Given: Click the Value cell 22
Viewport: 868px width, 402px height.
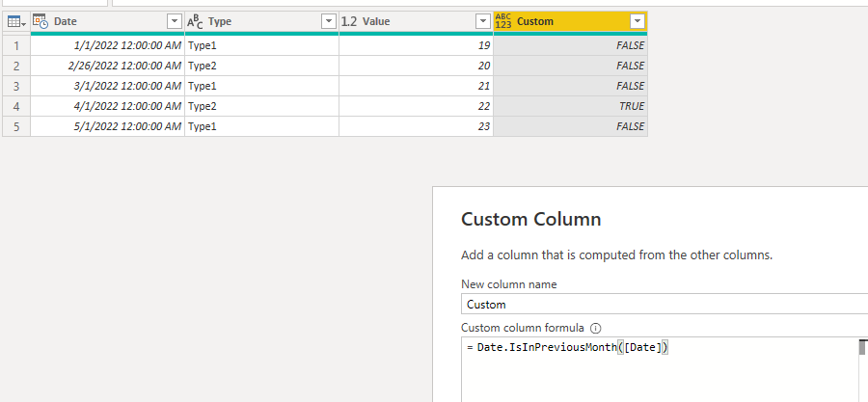Looking at the screenshot, I should pyautogui.click(x=416, y=106).
